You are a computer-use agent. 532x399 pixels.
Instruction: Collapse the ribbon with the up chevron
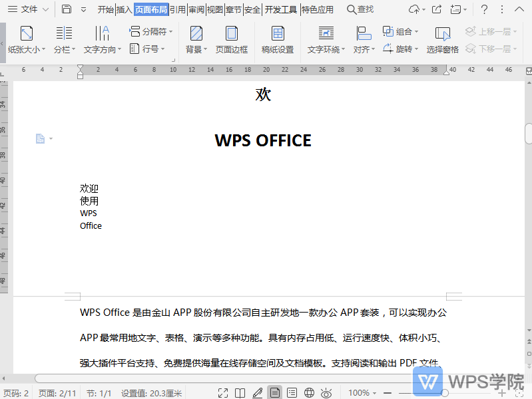519,9
